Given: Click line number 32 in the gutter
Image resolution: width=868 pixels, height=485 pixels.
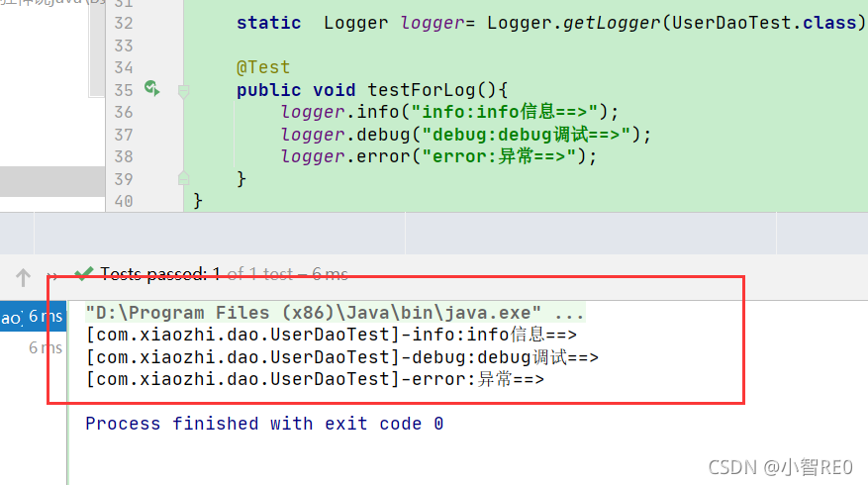Looking at the screenshot, I should [124, 23].
